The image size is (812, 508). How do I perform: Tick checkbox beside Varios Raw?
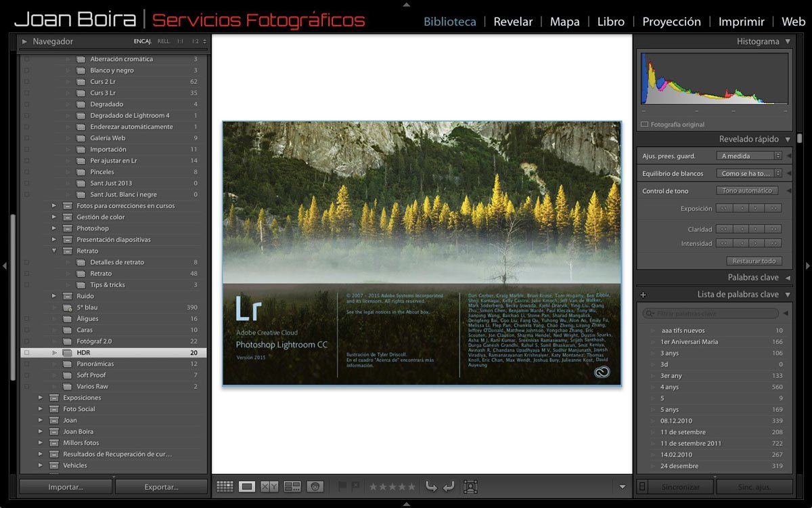click(26, 387)
